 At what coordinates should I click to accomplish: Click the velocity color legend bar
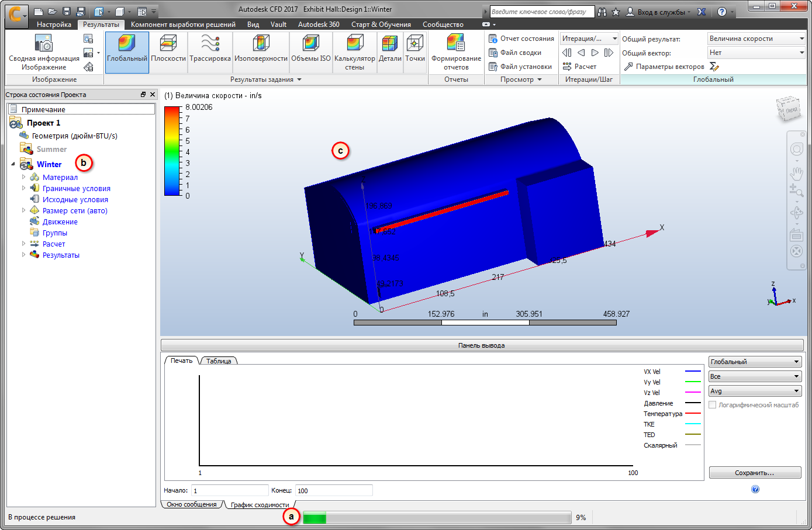click(x=172, y=151)
